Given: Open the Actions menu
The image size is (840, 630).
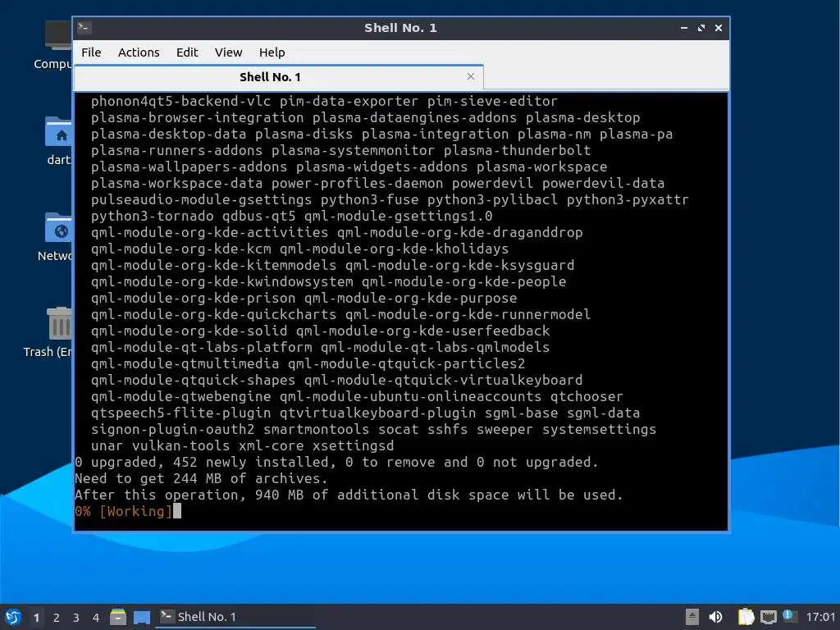Looking at the screenshot, I should click(x=139, y=52).
